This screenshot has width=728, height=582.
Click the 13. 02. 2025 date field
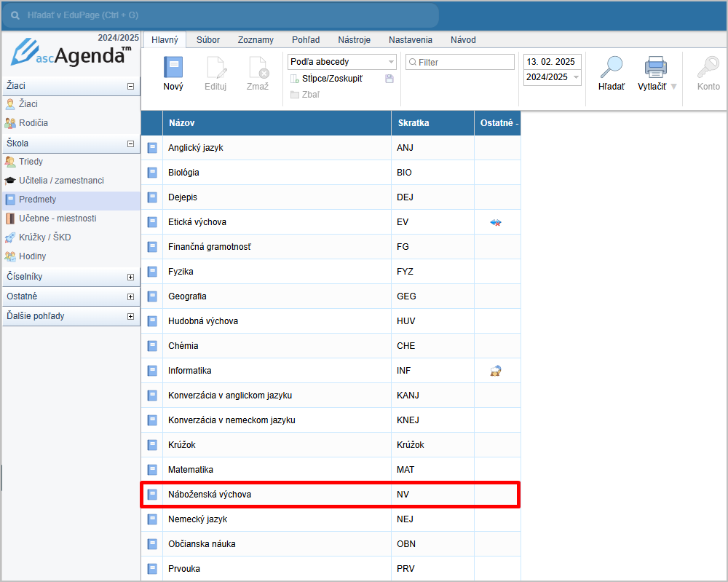pyautogui.click(x=552, y=62)
